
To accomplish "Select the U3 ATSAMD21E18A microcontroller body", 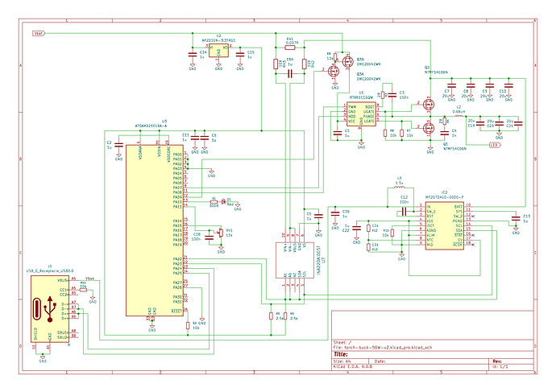I will point(155,230).
